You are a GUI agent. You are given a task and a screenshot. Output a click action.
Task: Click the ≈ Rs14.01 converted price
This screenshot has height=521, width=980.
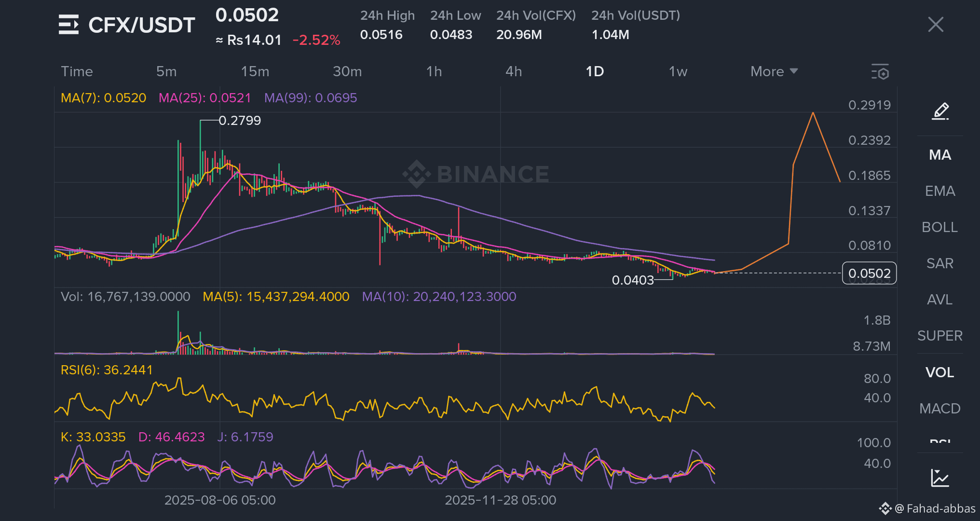click(x=248, y=40)
